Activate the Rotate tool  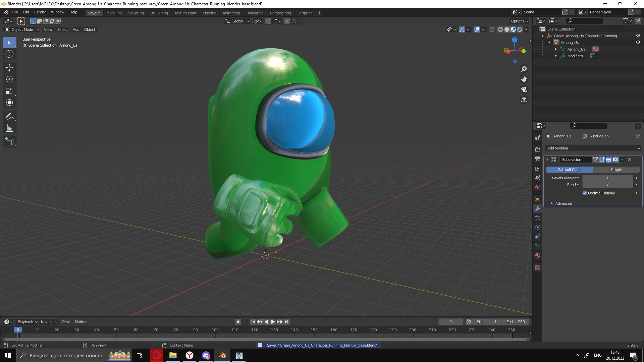(9, 79)
